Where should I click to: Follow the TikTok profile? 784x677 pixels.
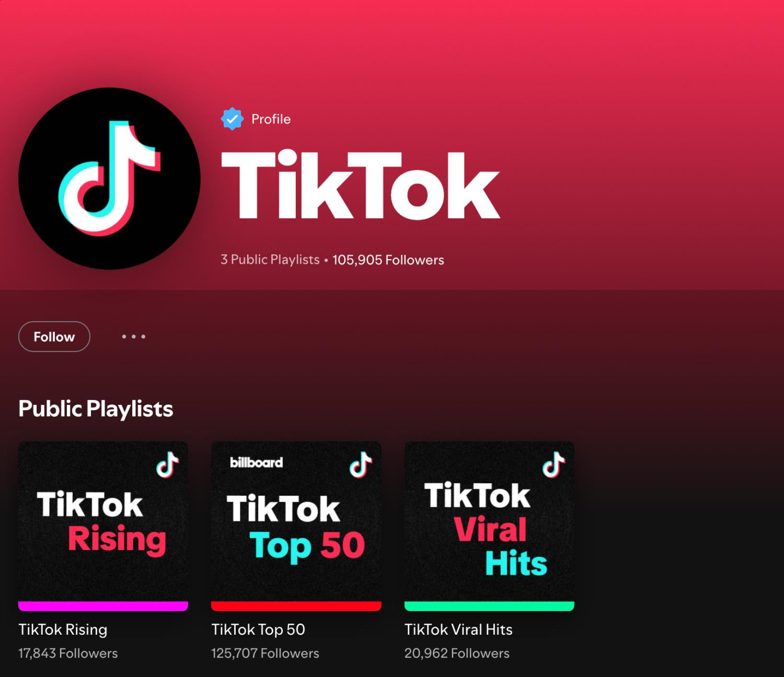[54, 336]
